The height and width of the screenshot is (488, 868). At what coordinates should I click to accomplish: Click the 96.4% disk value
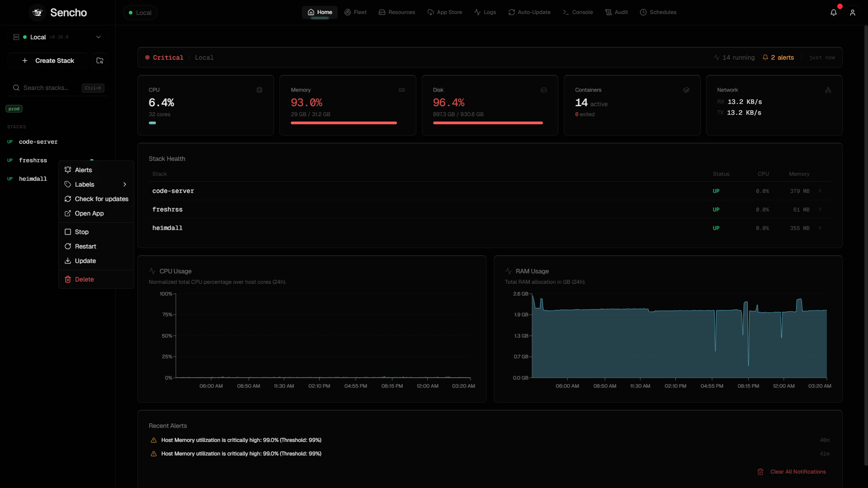[449, 103]
